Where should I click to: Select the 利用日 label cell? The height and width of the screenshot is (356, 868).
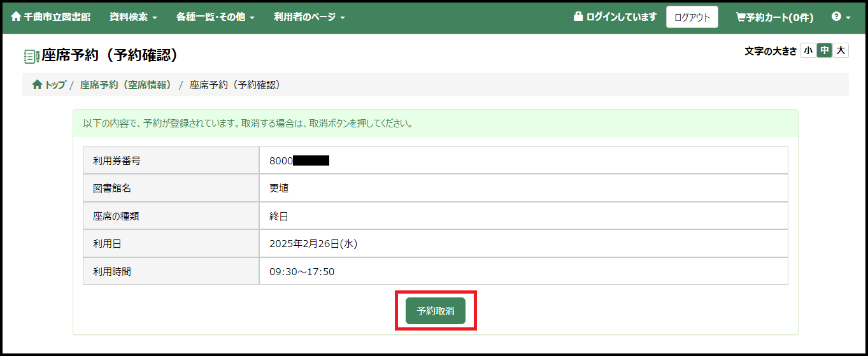point(171,243)
